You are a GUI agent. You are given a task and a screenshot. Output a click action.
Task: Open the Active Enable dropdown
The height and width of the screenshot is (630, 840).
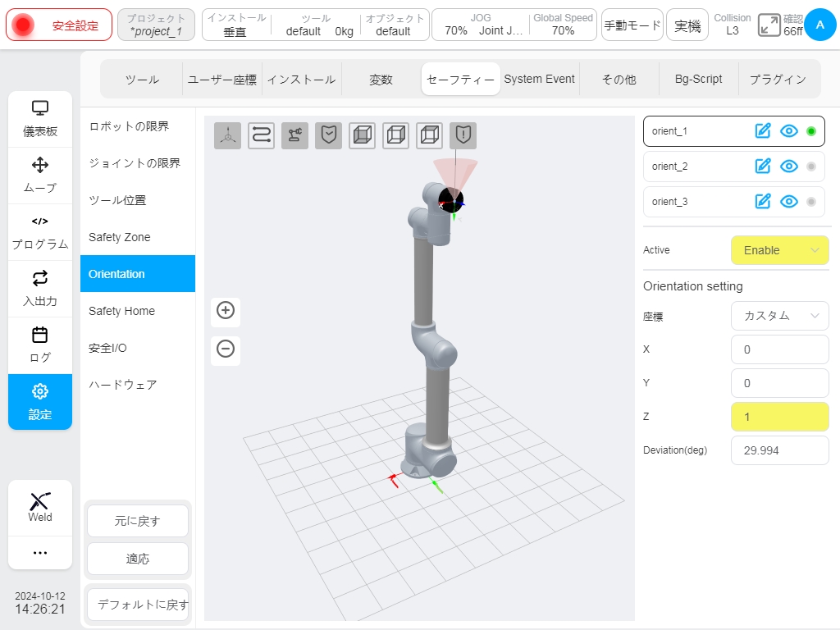point(780,250)
